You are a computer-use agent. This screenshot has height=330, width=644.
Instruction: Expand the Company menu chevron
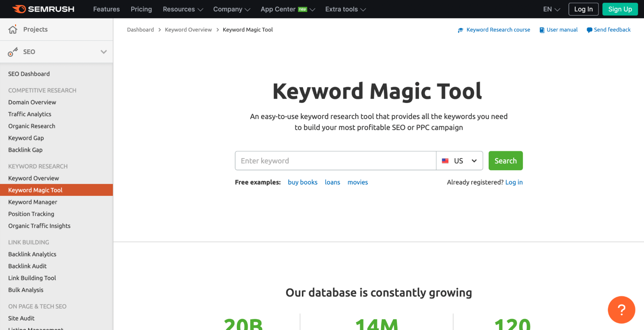click(x=248, y=9)
